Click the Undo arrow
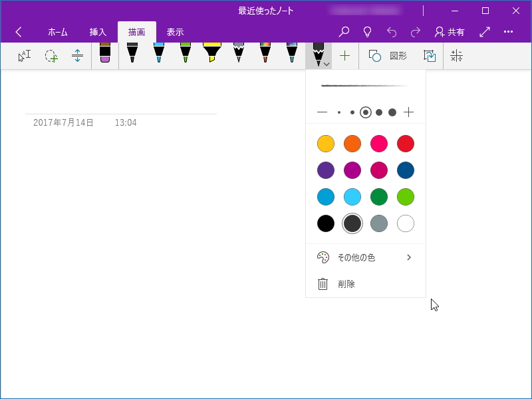This screenshot has height=399, width=532. pyautogui.click(x=392, y=31)
